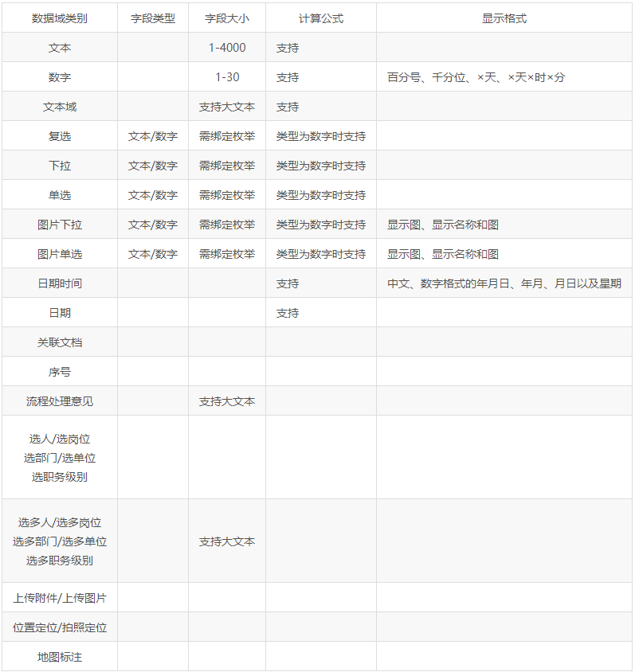635x672 pixels.
Task: Select the 文本 row label
Action: pyautogui.click(x=60, y=48)
